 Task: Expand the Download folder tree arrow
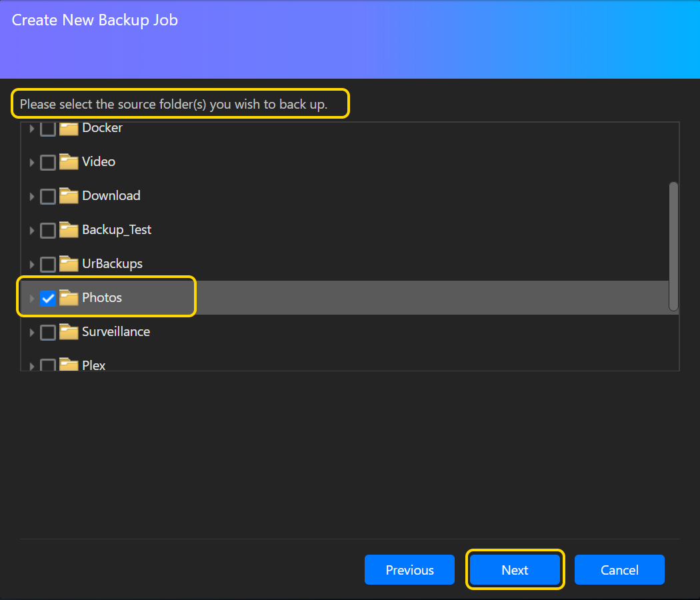click(32, 197)
